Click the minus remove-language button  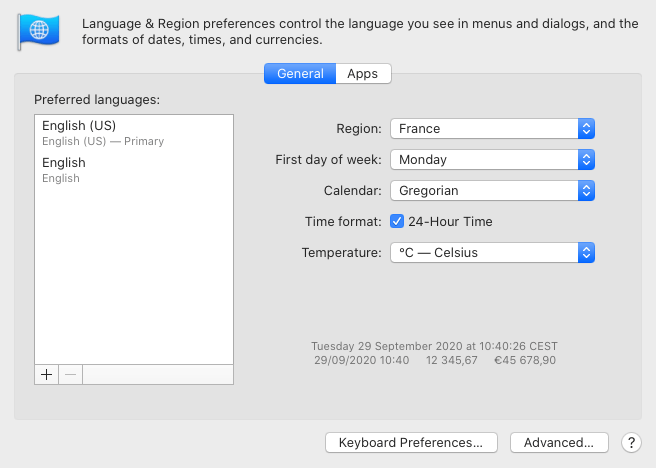tap(71, 374)
